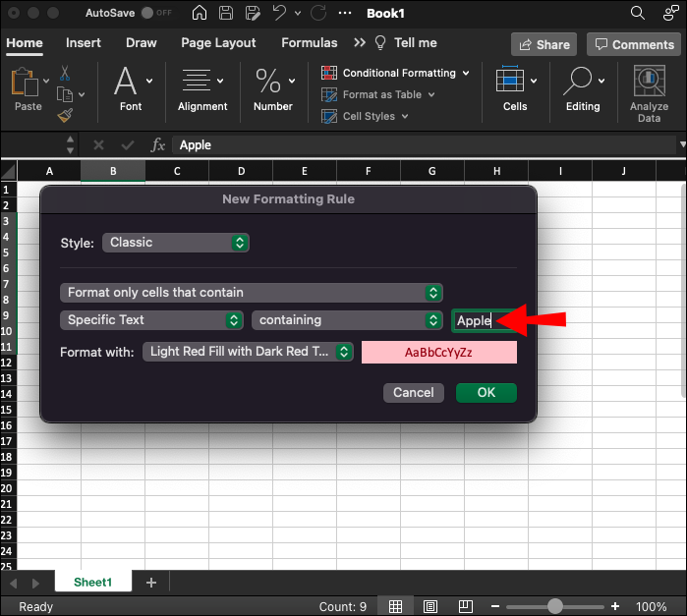The image size is (687, 616).
Task: Switch to Normal view in status bar
Action: pyautogui.click(x=393, y=606)
